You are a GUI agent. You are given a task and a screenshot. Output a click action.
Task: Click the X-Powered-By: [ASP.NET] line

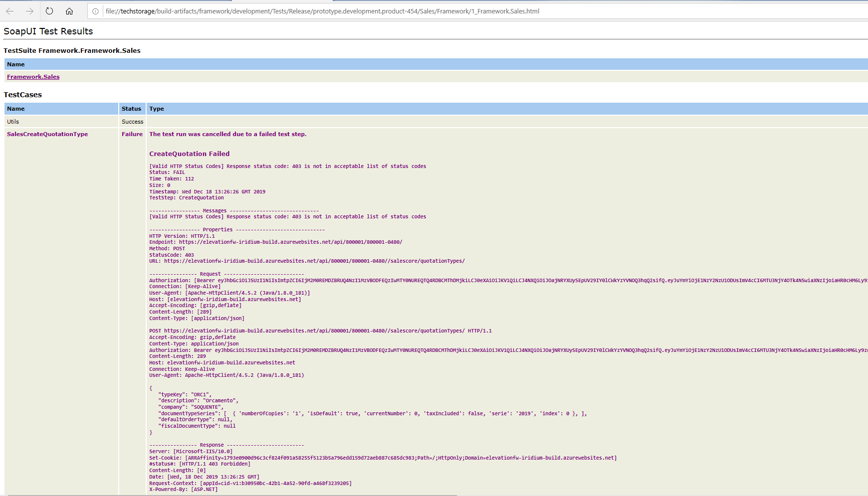point(184,490)
